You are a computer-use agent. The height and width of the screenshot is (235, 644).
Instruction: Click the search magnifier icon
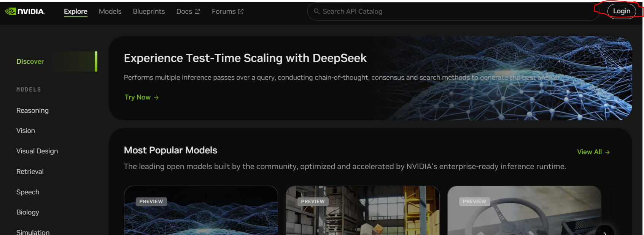[316, 11]
